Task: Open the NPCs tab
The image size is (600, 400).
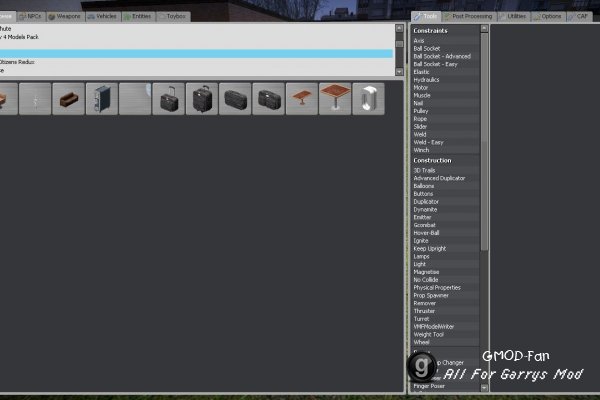Action: pyautogui.click(x=31, y=16)
